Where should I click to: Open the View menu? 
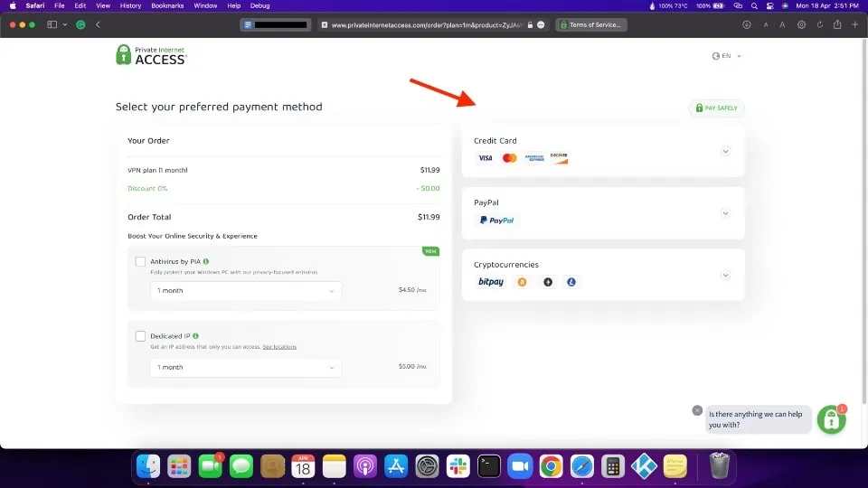point(103,5)
